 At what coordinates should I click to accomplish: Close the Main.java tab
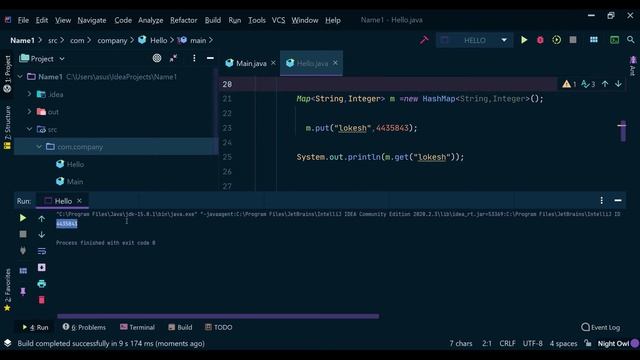pos(273,63)
